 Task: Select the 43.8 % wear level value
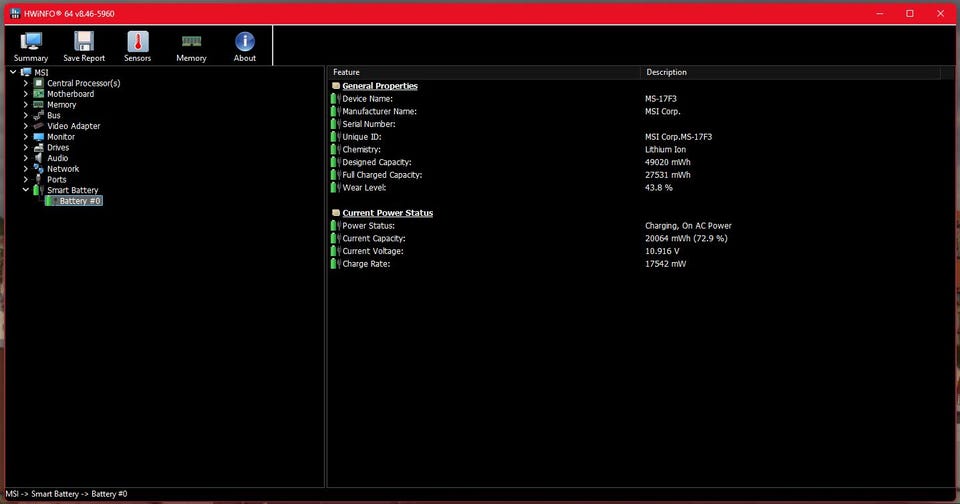(658, 187)
